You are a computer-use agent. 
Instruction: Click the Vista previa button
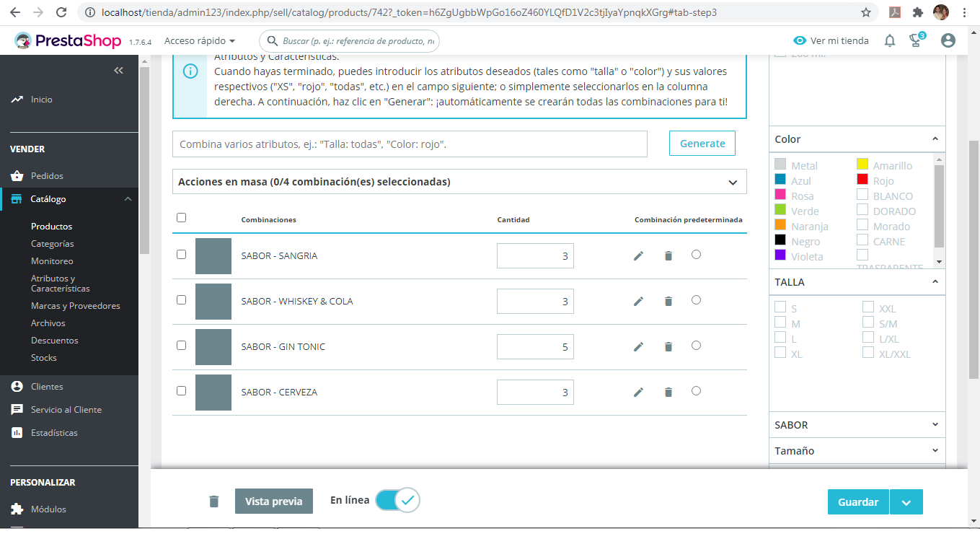click(x=274, y=501)
